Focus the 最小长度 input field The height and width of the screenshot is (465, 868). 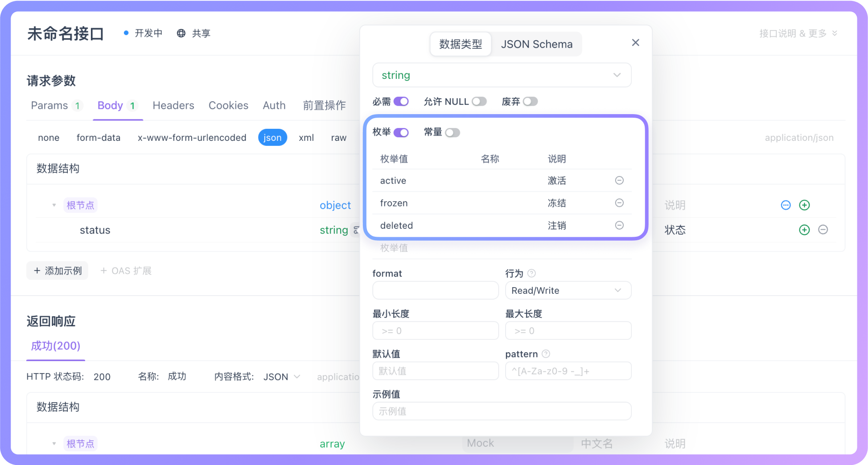[x=436, y=331]
